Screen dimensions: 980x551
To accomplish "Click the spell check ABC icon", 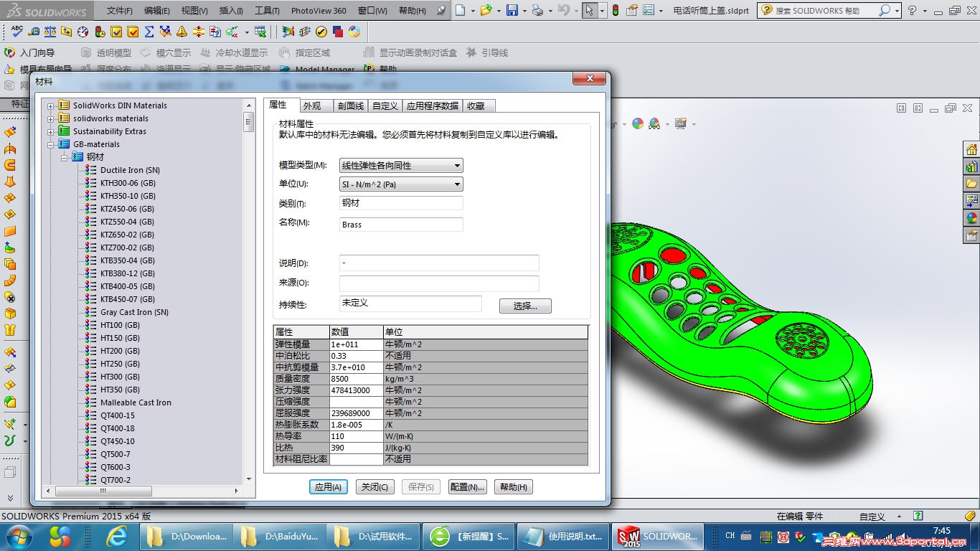I will pos(17,32).
